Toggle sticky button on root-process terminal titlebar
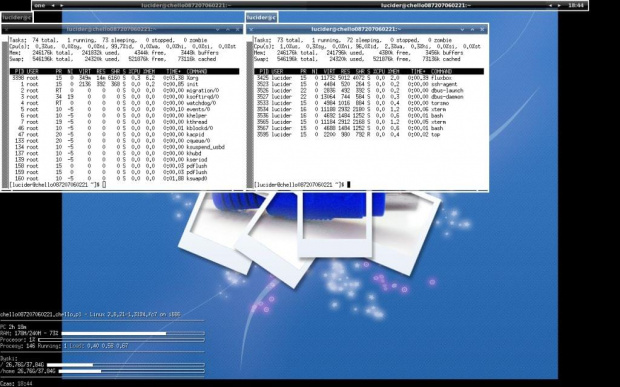Viewport: 620px width, 387px height. [x=6, y=29]
